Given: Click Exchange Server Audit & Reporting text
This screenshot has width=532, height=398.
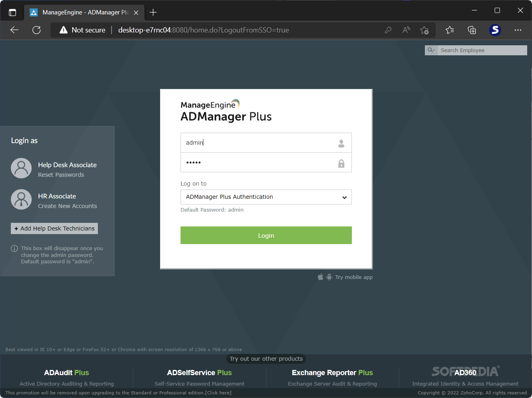Looking at the screenshot, I should click(x=332, y=384).
